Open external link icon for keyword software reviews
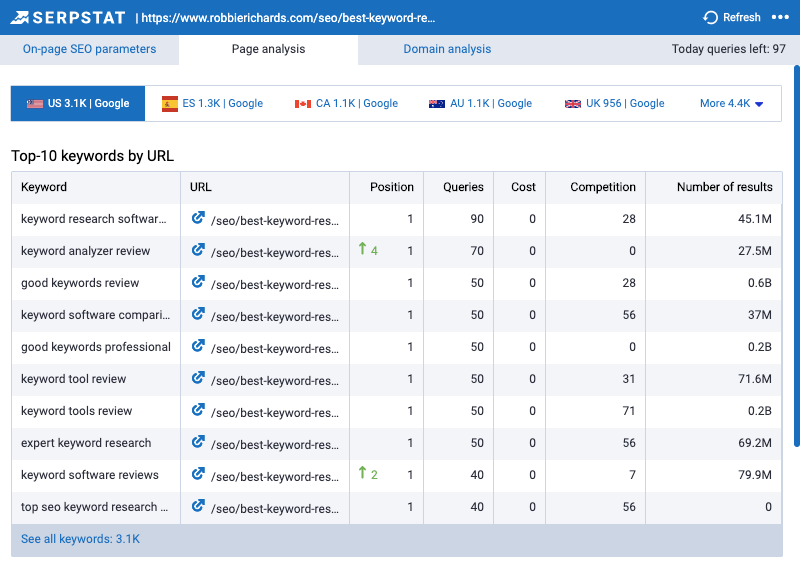The width and height of the screenshot is (800, 570). point(198,474)
